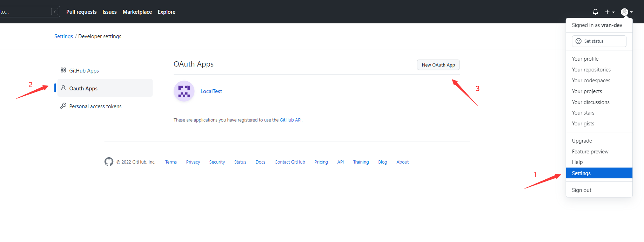This screenshot has width=644, height=242.
Task: Open the LocalTest application link
Action: 211,91
